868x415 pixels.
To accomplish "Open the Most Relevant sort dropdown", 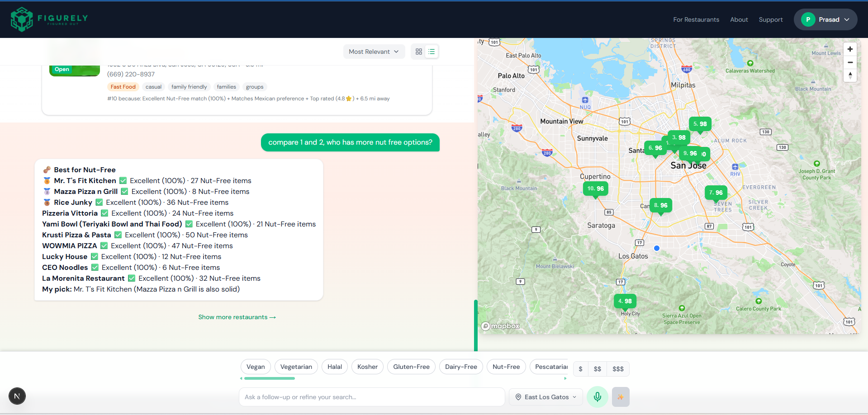I will pyautogui.click(x=374, y=51).
